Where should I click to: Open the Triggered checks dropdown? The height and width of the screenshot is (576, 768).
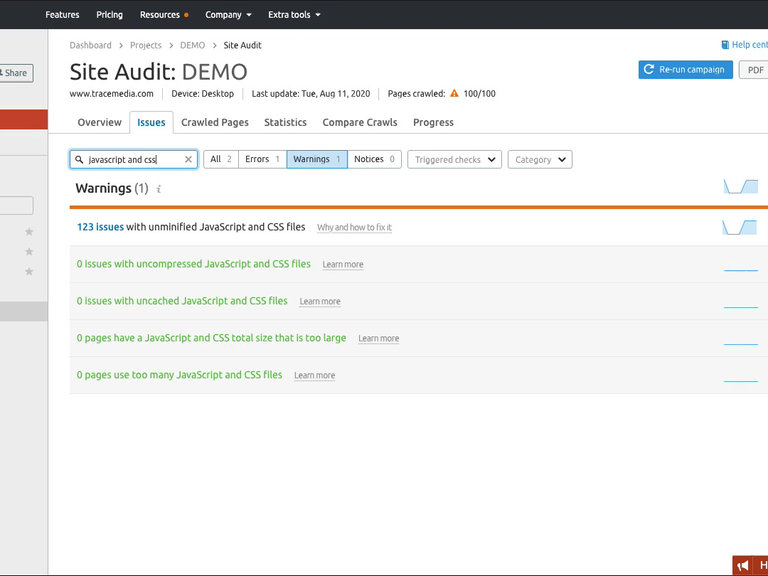pos(454,159)
